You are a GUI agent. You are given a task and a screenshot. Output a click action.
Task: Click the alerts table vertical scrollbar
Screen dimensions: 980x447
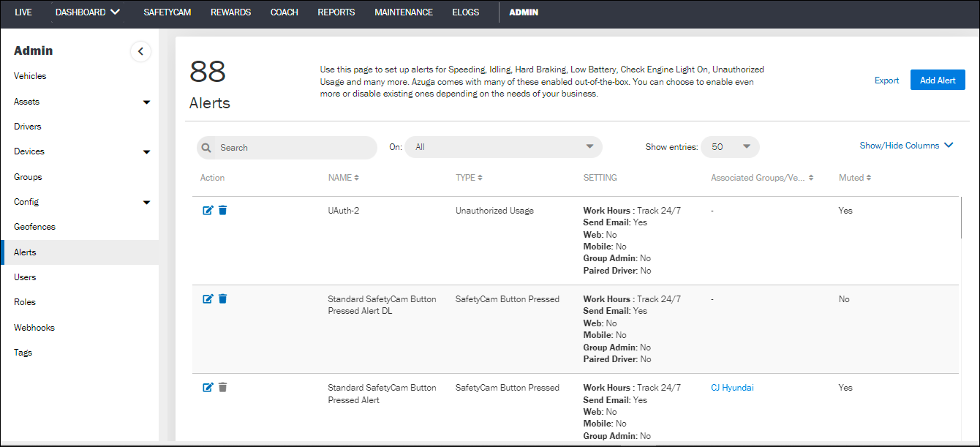(x=961, y=218)
